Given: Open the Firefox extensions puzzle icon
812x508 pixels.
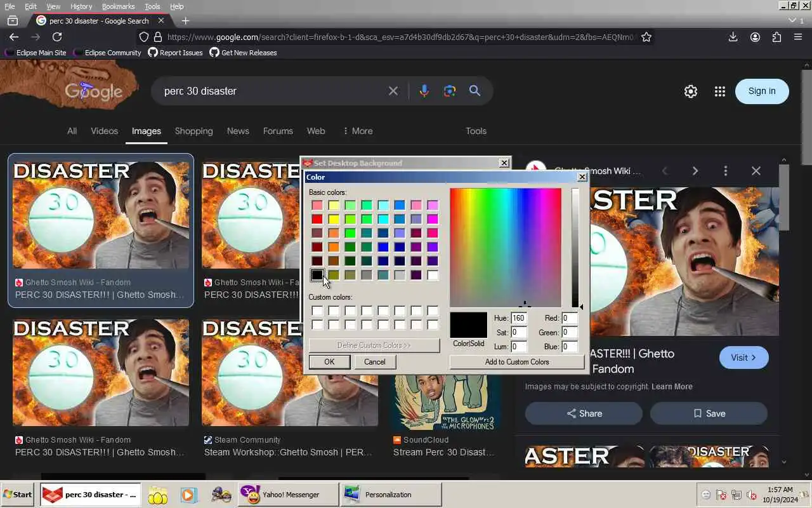Looking at the screenshot, I should pyautogui.click(x=776, y=37).
